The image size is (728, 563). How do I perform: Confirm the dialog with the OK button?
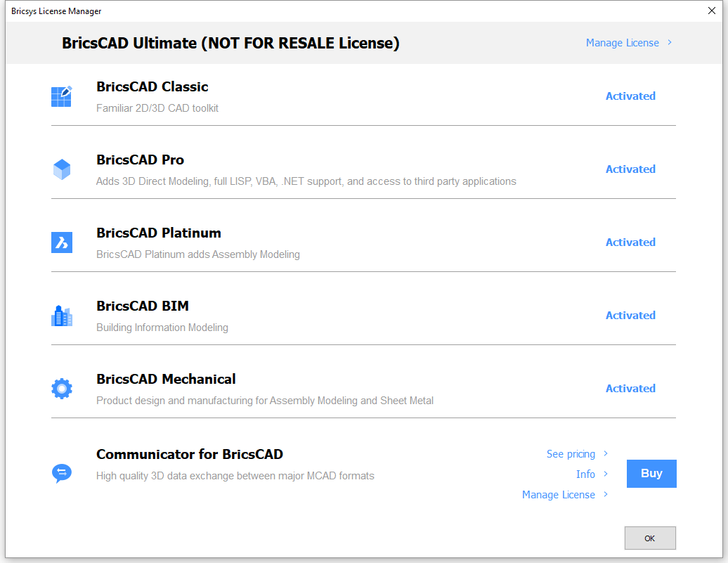650,538
